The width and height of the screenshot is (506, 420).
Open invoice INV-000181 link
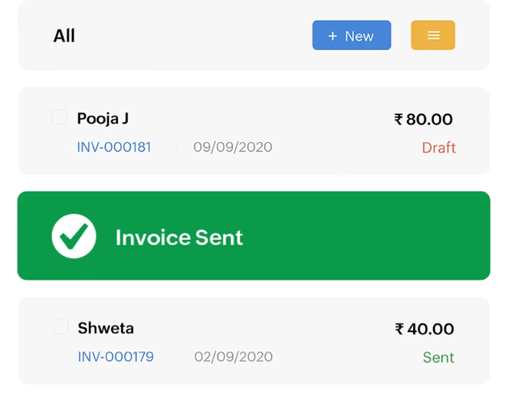[114, 147]
